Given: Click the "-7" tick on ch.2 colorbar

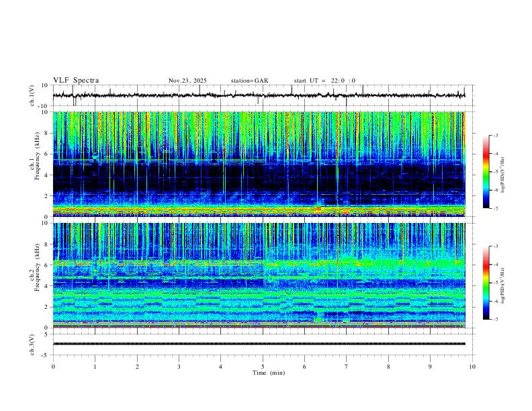Looking at the screenshot, I should 495,320.
